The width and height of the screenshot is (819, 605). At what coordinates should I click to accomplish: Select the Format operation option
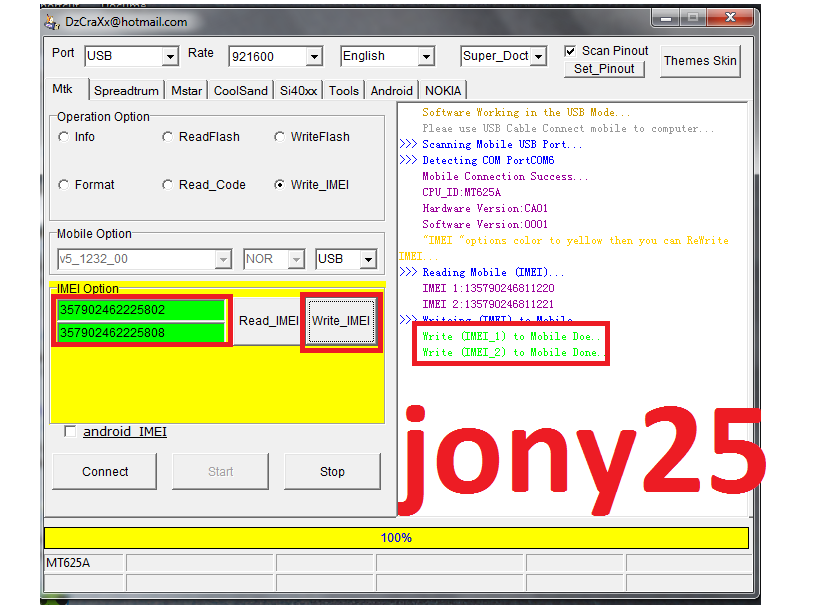coord(64,185)
